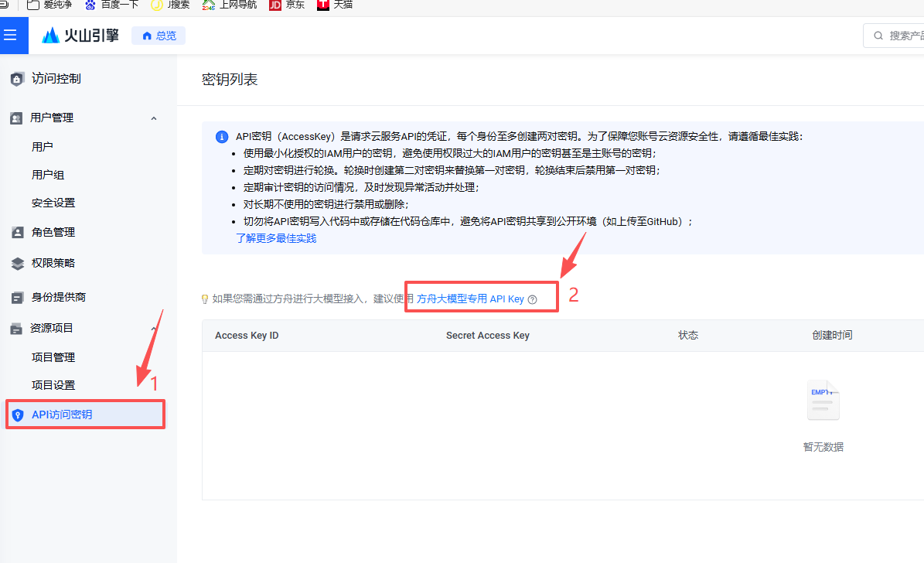Click the help question-mark icon after API Key

click(532, 299)
